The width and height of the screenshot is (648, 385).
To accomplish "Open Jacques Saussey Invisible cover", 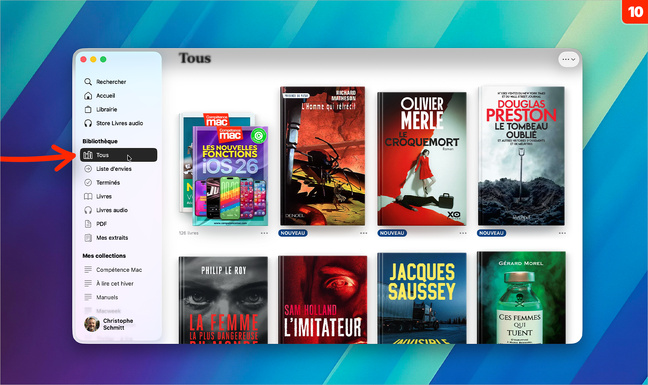I will click(x=422, y=298).
